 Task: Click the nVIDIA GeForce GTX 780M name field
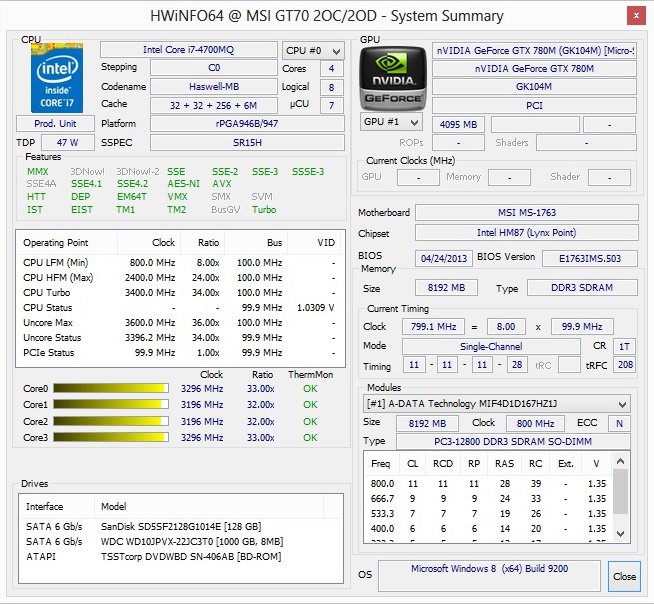[x=534, y=68]
